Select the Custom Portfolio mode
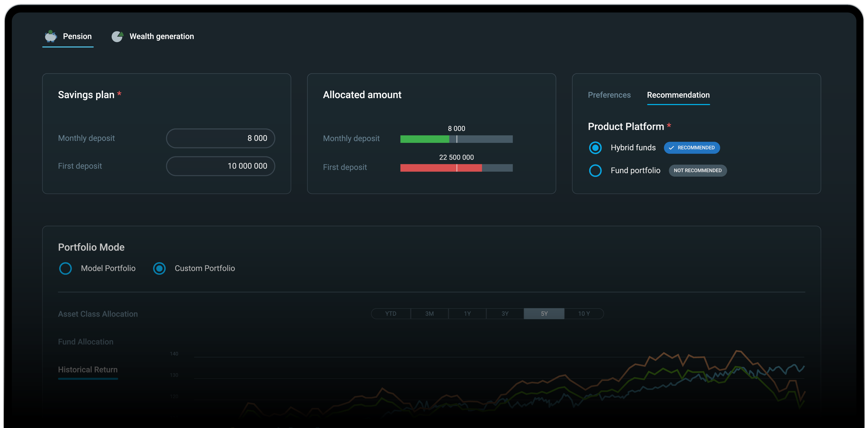The height and width of the screenshot is (428, 868). coord(159,268)
